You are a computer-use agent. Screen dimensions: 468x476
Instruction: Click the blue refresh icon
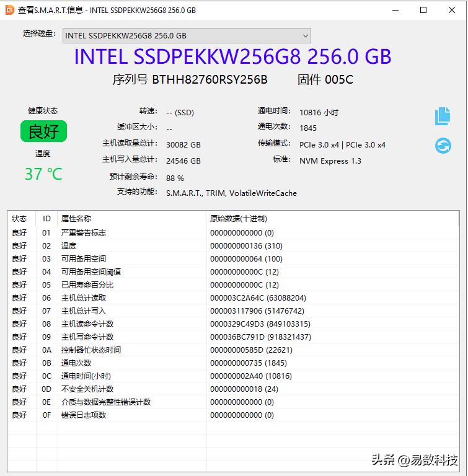pyautogui.click(x=443, y=146)
